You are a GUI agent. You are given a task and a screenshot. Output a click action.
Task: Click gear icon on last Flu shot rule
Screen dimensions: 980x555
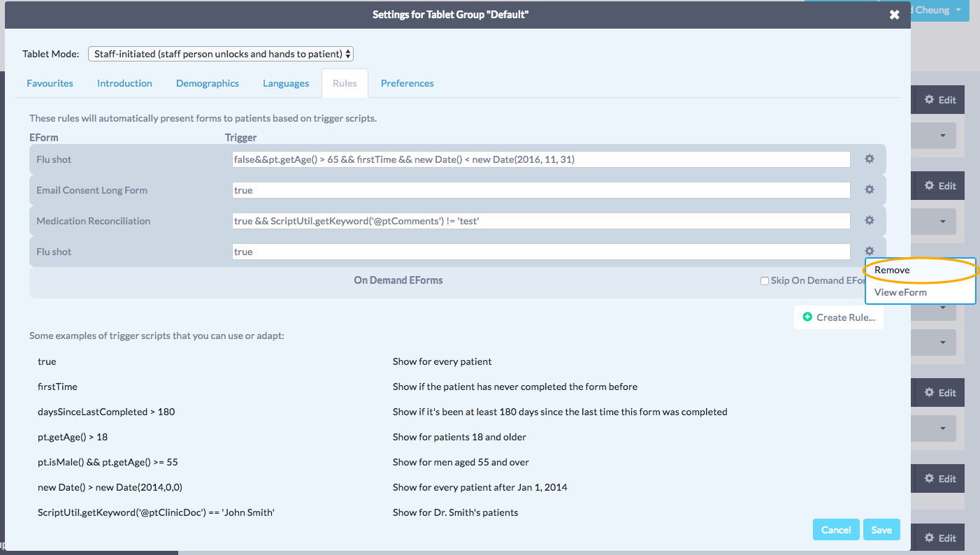click(x=870, y=252)
